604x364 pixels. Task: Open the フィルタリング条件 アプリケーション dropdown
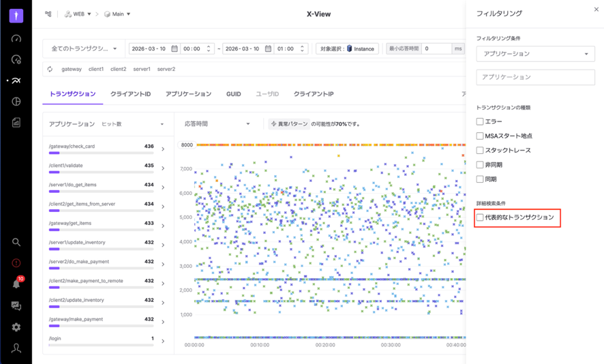tap(535, 54)
